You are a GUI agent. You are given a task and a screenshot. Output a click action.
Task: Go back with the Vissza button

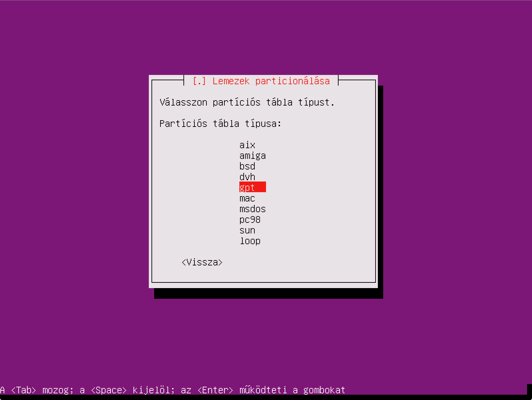tap(202, 262)
